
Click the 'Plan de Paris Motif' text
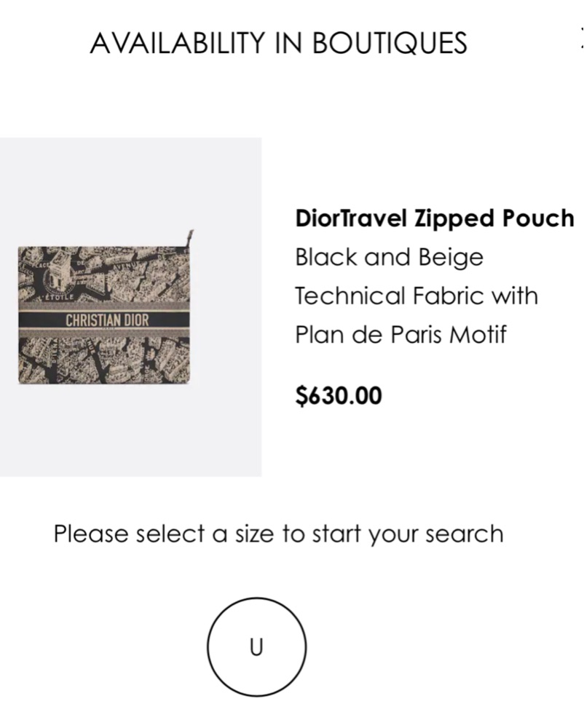tap(400, 334)
